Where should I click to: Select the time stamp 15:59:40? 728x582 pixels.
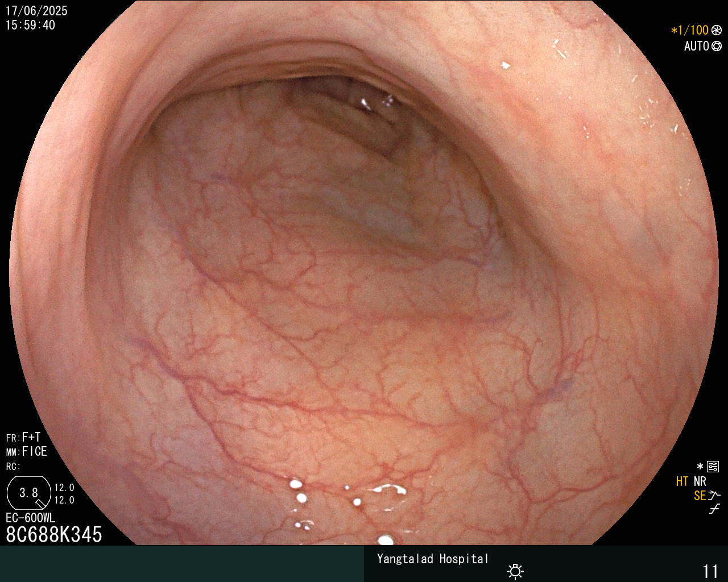[x=30, y=25]
